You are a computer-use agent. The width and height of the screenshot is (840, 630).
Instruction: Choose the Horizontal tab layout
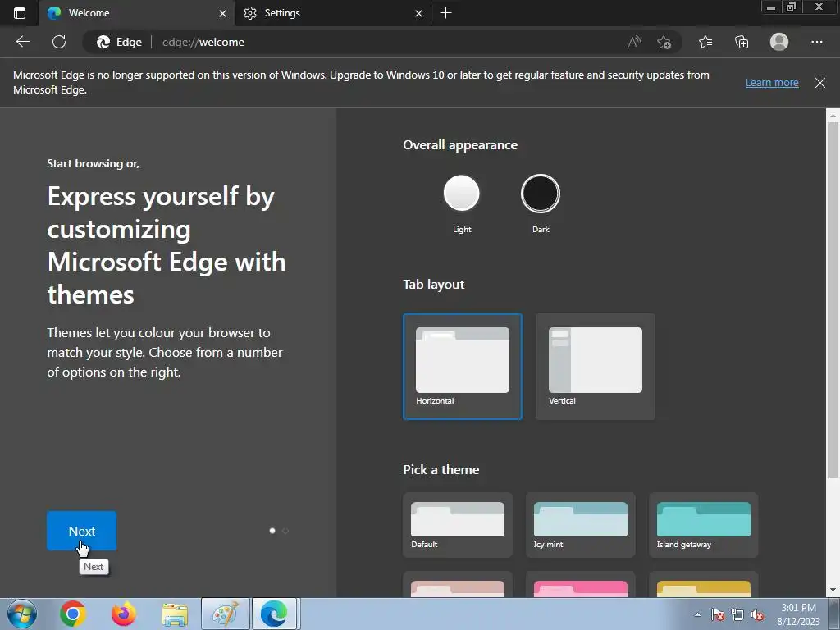463,367
